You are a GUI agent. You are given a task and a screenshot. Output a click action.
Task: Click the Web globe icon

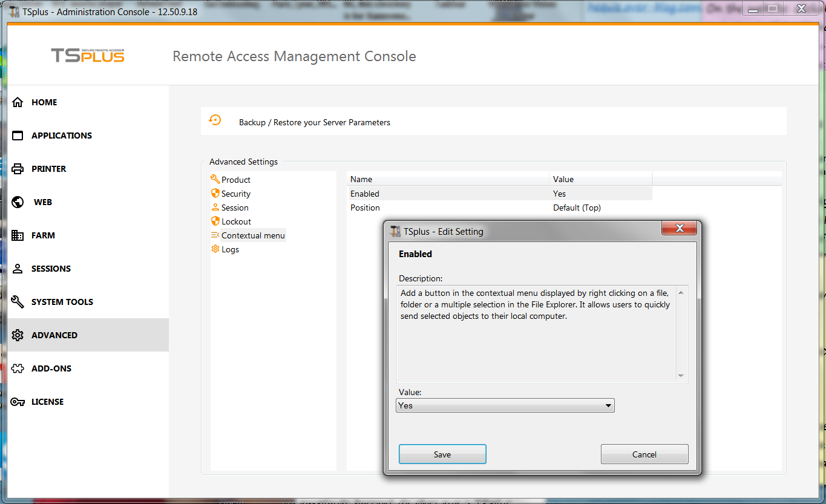click(x=18, y=202)
